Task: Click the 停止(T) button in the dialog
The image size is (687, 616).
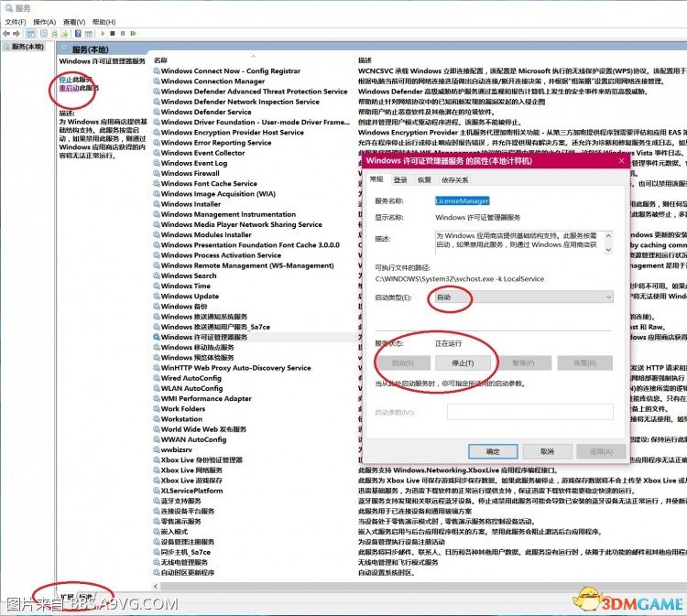Action: pyautogui.click(x=463, y=363)
